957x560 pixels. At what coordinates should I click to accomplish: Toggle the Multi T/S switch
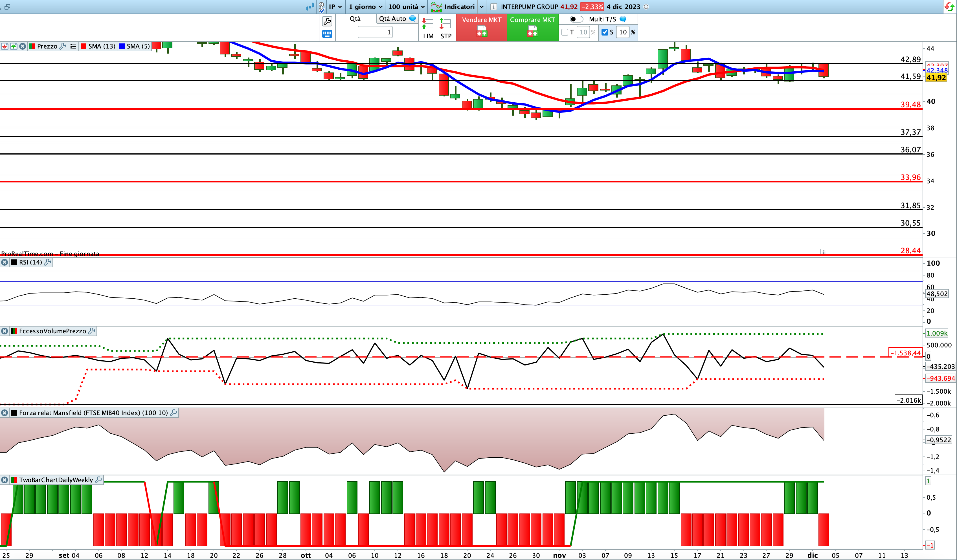[x=576, y=19]
